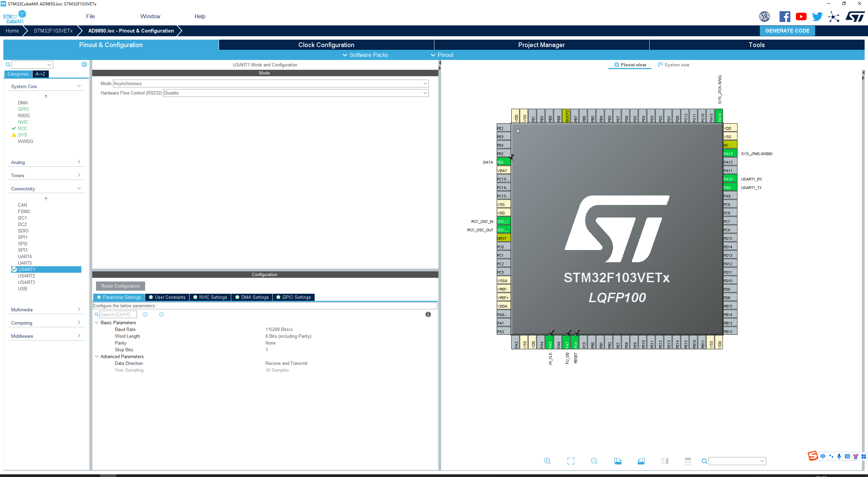Toggle the input method microphone icon
The width and height of the screenshot is (868, 477).
839,456
